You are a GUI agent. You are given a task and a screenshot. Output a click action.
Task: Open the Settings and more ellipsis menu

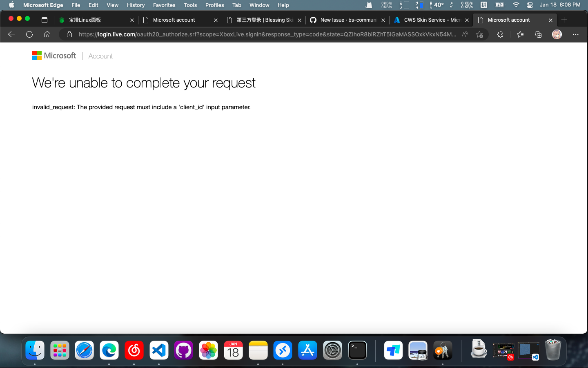pyautogui.click(x=576, y=34)
